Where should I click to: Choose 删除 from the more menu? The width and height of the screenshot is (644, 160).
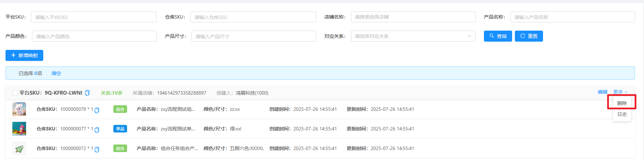622,103
